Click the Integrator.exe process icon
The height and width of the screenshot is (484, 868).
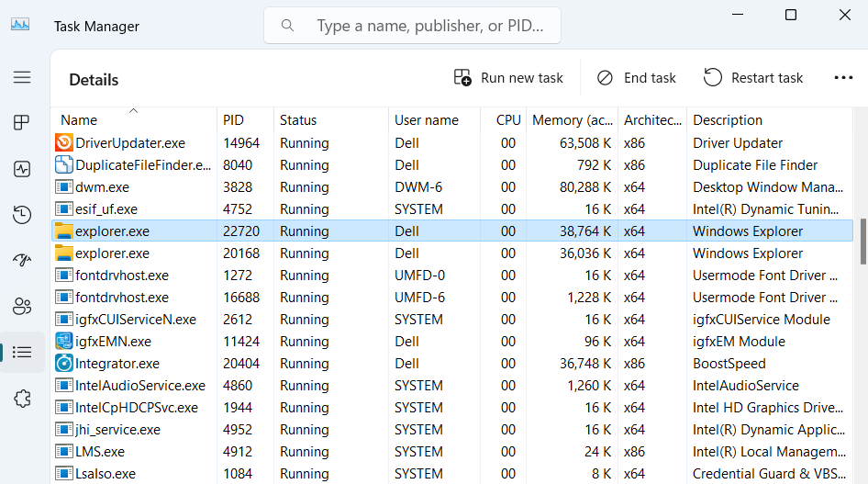coord(63,364)
